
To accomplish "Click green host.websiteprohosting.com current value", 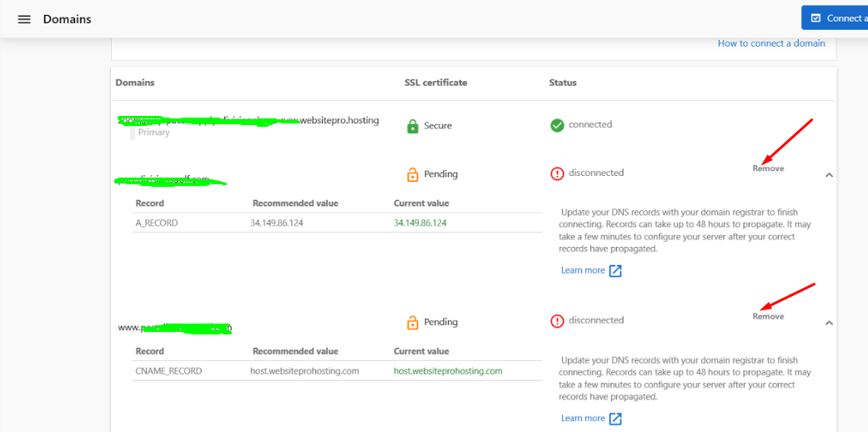I will [448, 371].
